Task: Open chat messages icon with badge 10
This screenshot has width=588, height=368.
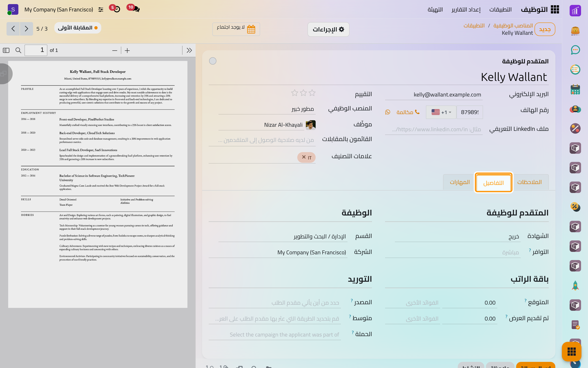Action: pos(133,9)
